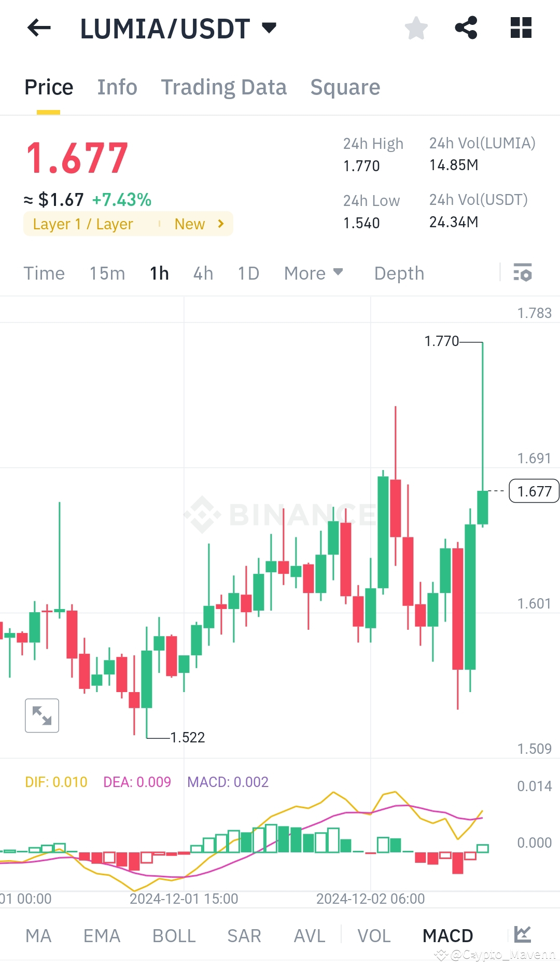Enable the VOL indicator
This screenshot has height=966, width=560.
point(373,935)
